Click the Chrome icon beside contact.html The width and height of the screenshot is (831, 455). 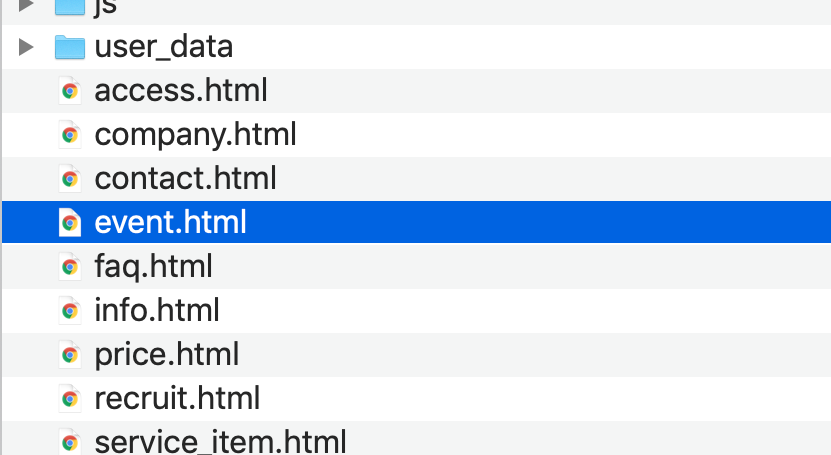pos(69,179)
